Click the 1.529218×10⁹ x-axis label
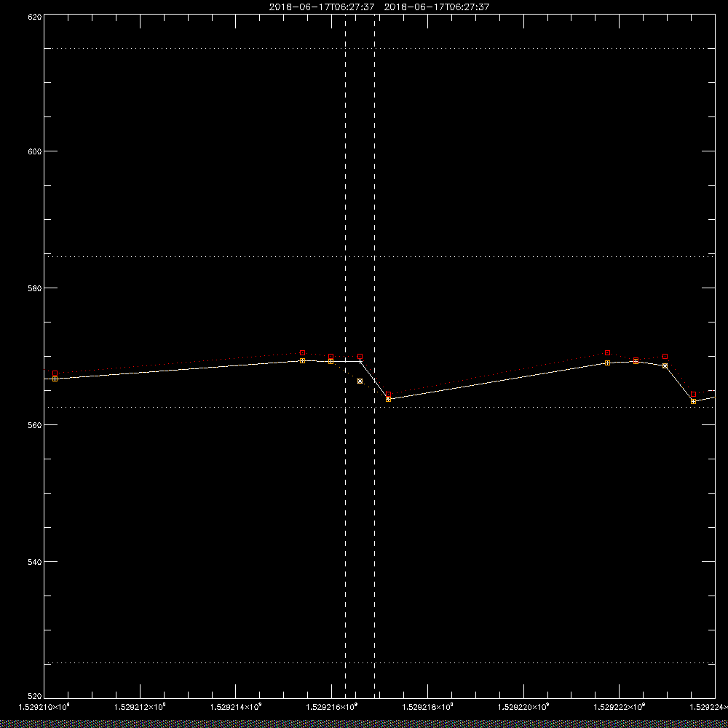This screenshot has width=728, height=728. [427, 707]
